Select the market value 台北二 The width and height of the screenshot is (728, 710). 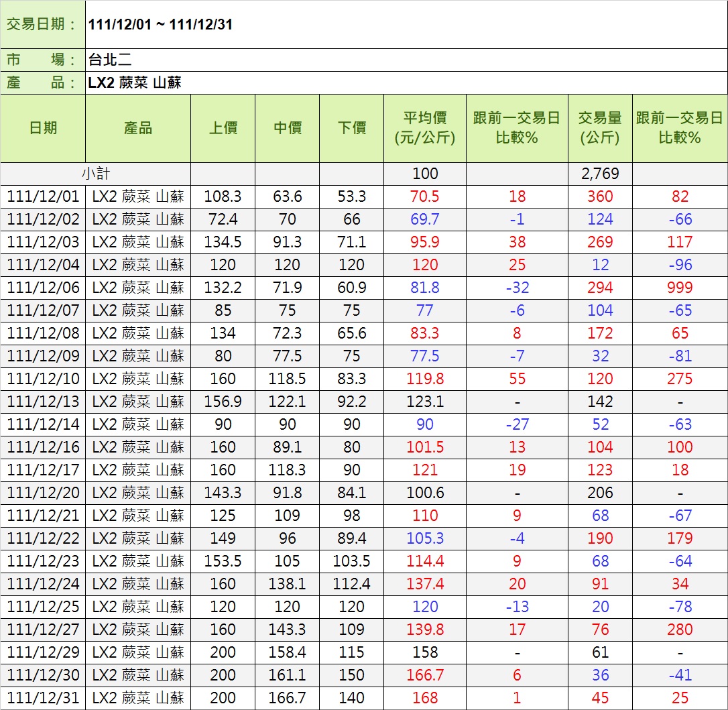click(x=110, y=60)
